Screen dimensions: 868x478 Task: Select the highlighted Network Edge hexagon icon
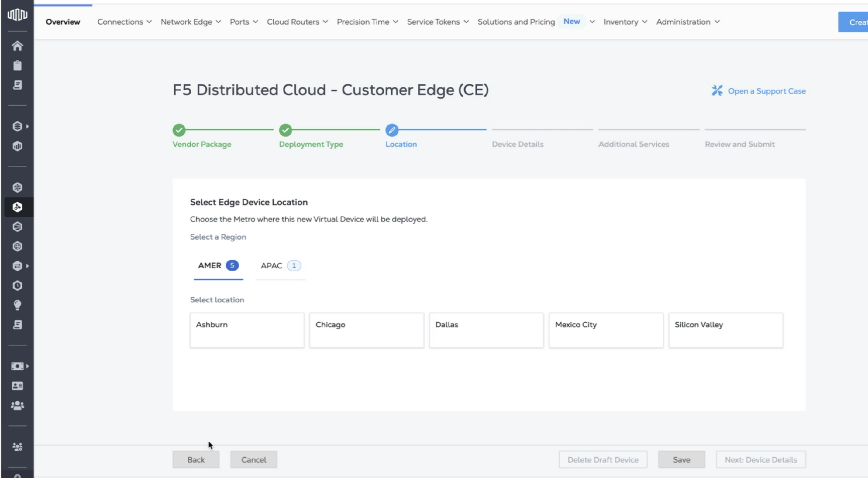click(x=18, y=207)
